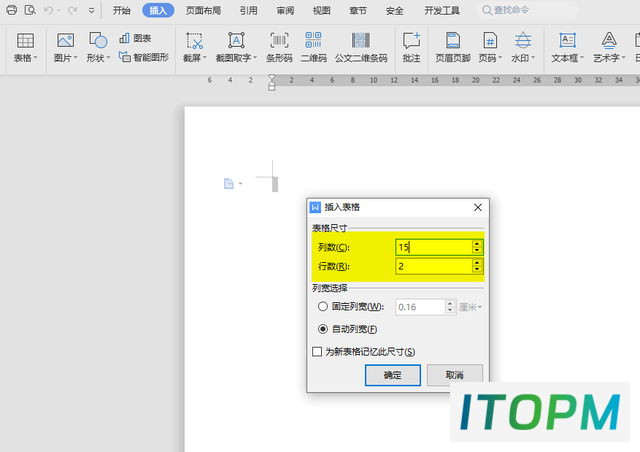Screen dimensions: 640x452
Task: Click the undo arrow icon
Action: (x=49, y=10)
